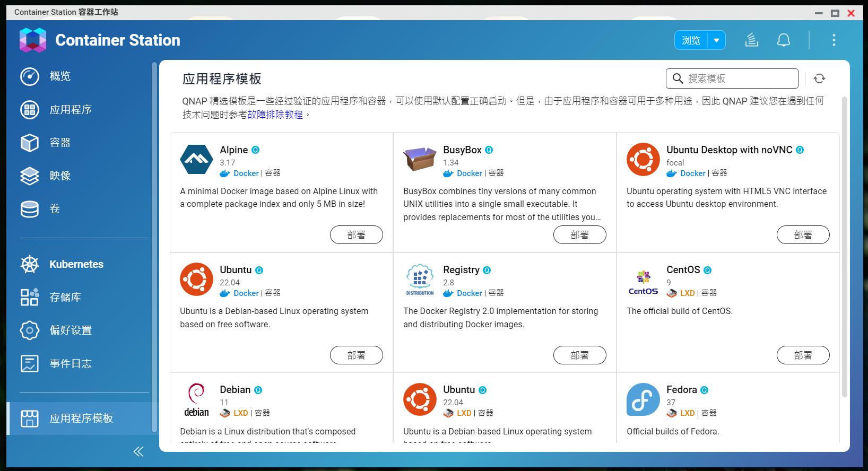Click the verified badge next to CentOS
This screenshot has width=868, height=471.
pos(707,270)
